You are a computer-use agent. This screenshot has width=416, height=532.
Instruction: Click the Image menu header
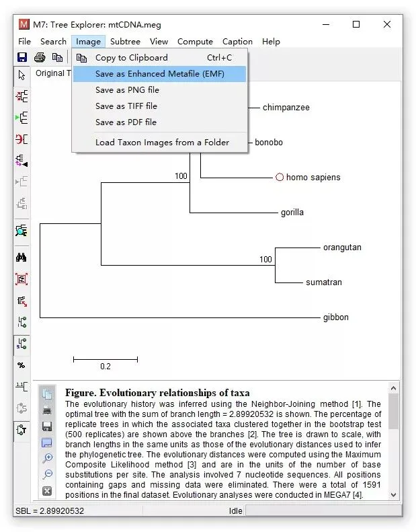tap(89, 42)
